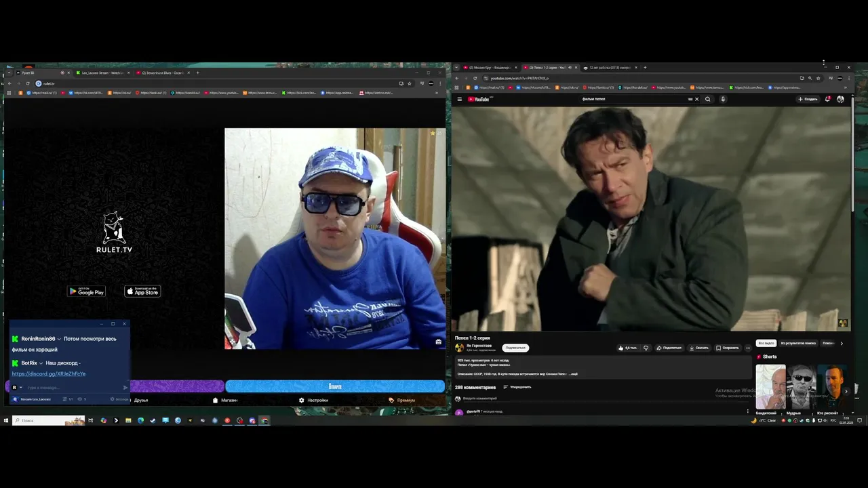Click the Download button under video

[x=699, y=348]
